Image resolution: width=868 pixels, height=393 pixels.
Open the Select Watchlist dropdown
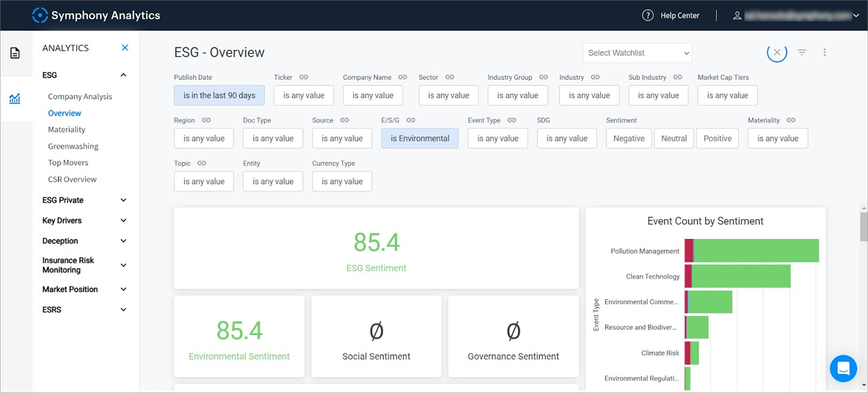click(637, 53)
